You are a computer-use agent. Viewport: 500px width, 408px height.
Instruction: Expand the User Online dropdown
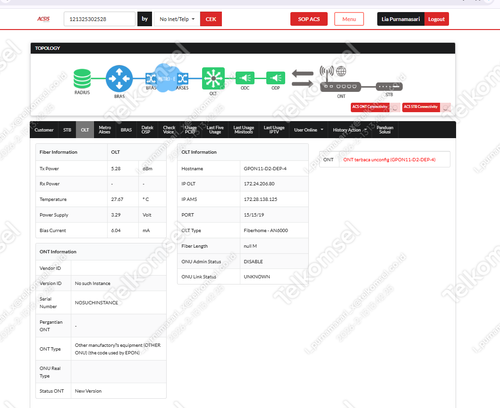coord(308,130)
